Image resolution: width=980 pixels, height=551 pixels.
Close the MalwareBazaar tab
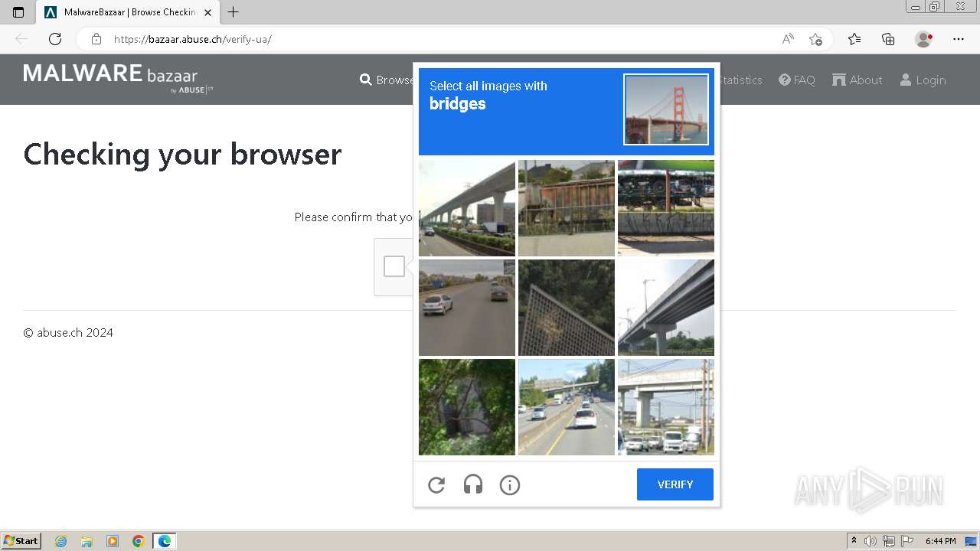[207, 12]
